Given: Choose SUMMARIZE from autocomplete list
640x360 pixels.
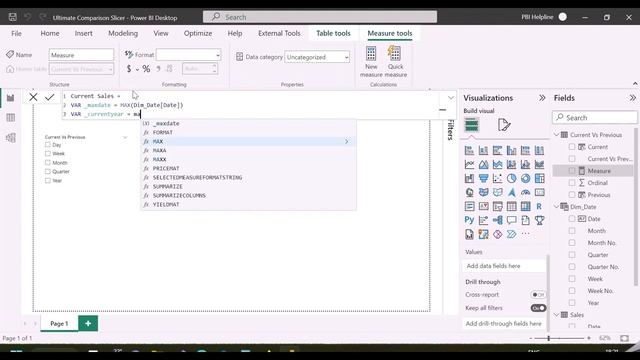Looking at the screenshot, I should click(248, 187).
